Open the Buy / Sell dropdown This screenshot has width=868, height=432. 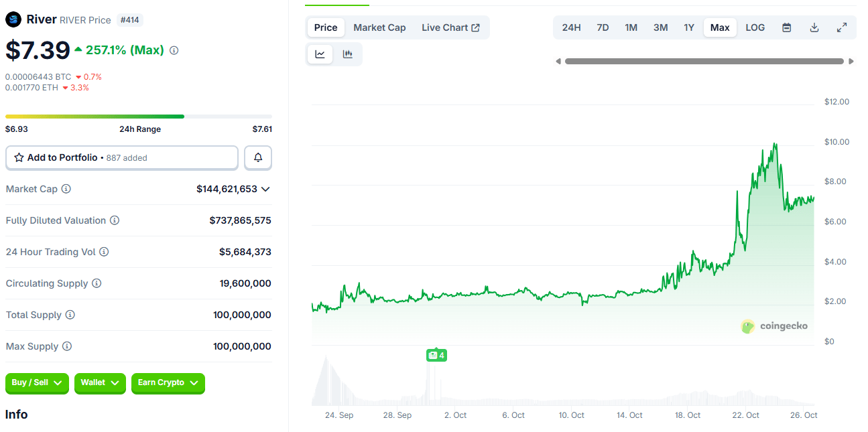pyautogui.click(x=37, y=383)
